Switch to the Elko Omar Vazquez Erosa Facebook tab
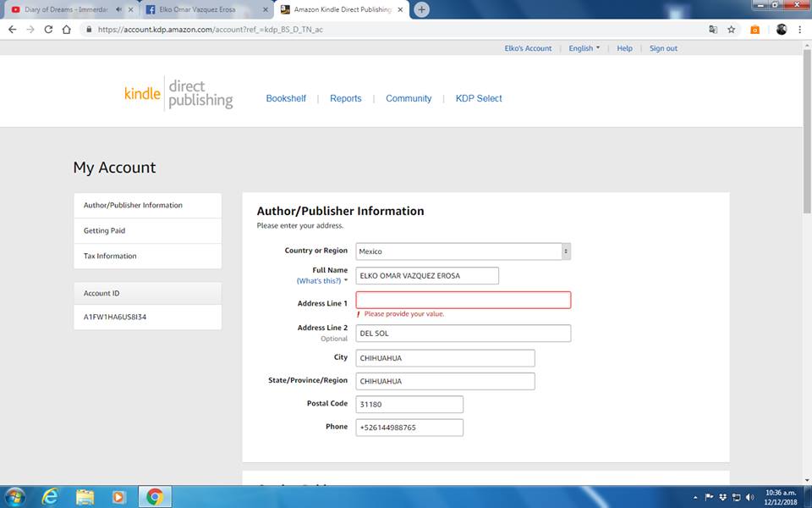 pos(203,9)
